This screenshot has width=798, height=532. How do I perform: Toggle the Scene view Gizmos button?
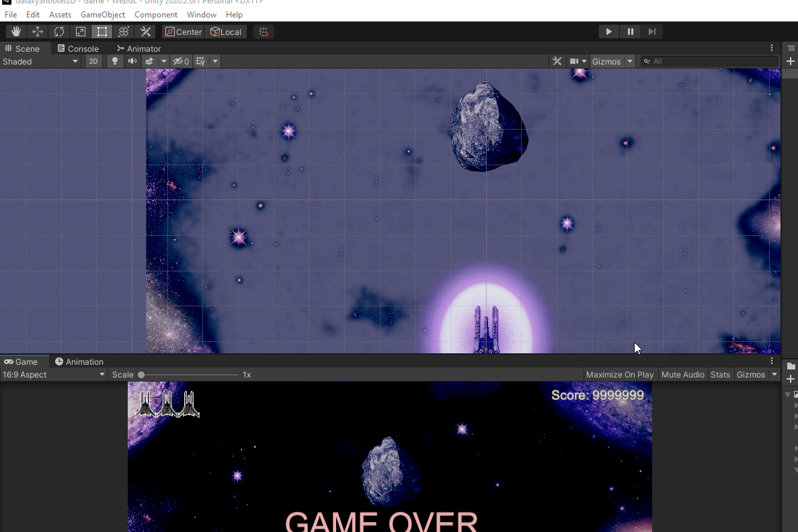click(606, 62)
